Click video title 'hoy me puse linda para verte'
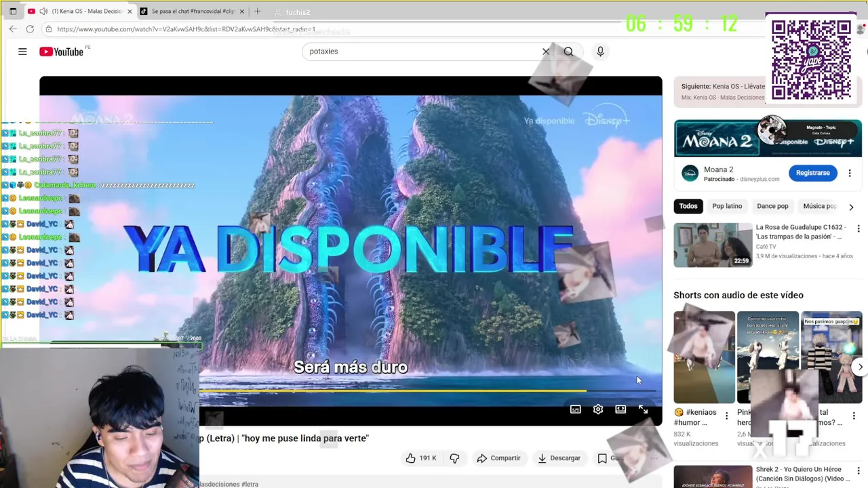Screen dimensions: 868x488 pos(306,439)
